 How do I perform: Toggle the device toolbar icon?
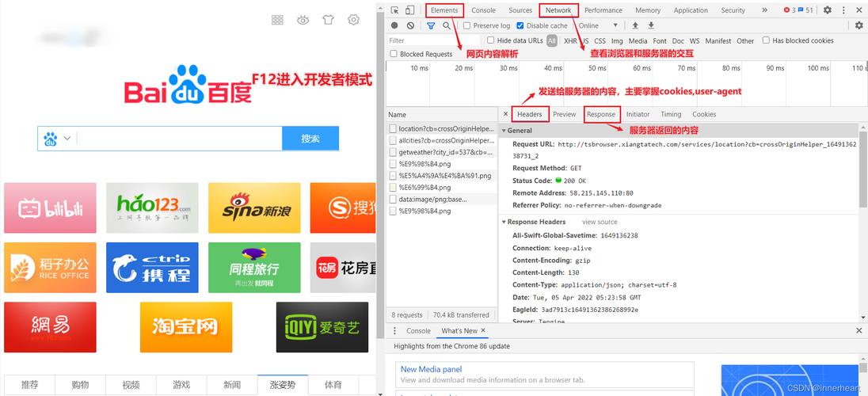[x=409, y=10]
